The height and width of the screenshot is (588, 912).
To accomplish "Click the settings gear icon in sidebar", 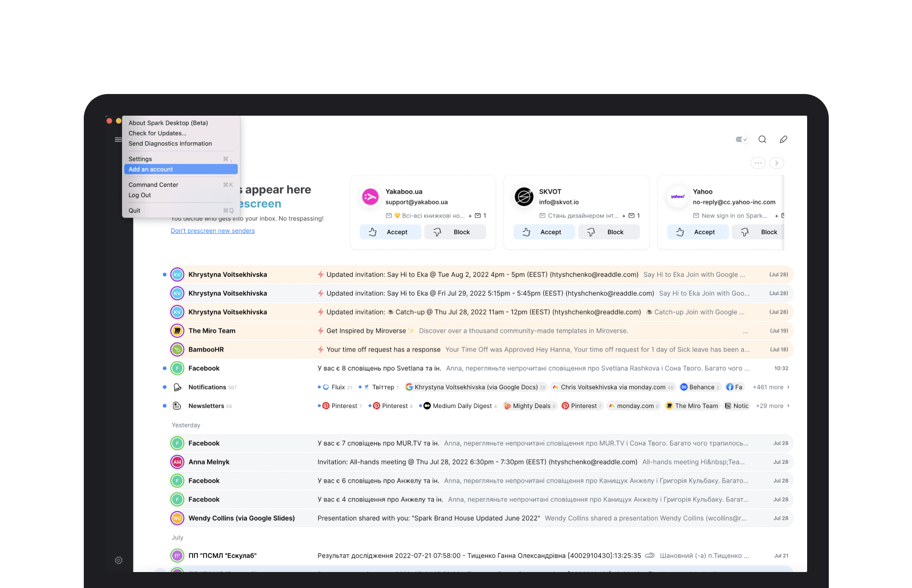I will click(x=119, y=561).
